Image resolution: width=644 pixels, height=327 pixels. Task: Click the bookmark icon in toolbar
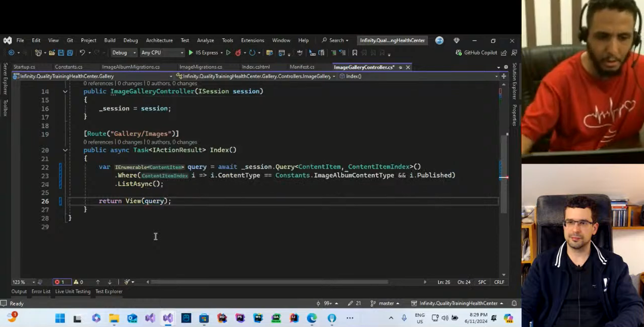tap(354, 53)
